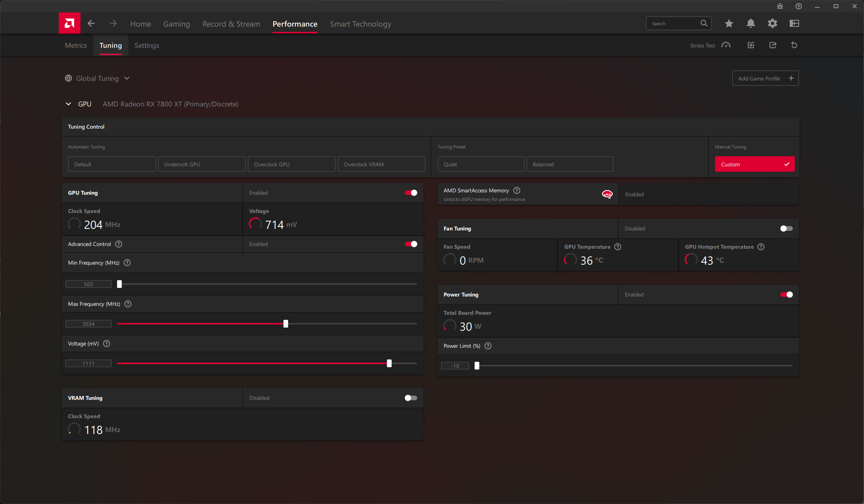Image resolution: width=864 pixels, height=504 pixels.
Task: Select the Undervolt GPU preset
Action: click(x=201, y=164)
